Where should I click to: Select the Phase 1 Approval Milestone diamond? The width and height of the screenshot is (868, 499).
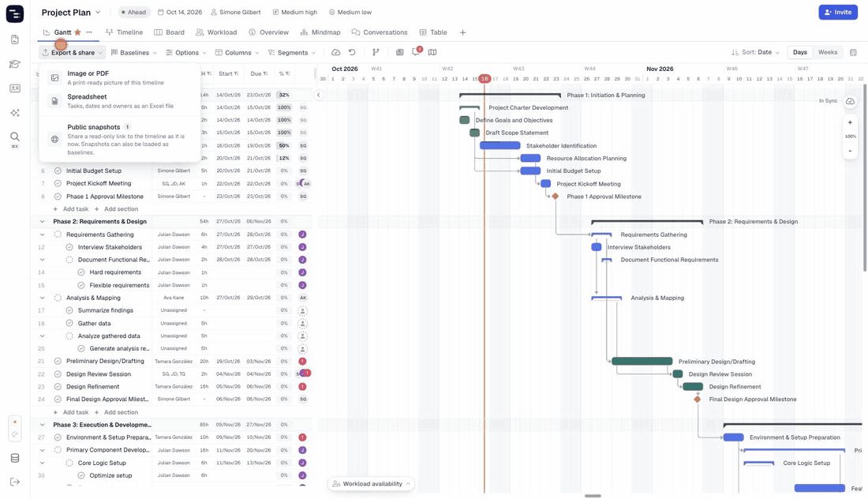click(x=556, y=196)
